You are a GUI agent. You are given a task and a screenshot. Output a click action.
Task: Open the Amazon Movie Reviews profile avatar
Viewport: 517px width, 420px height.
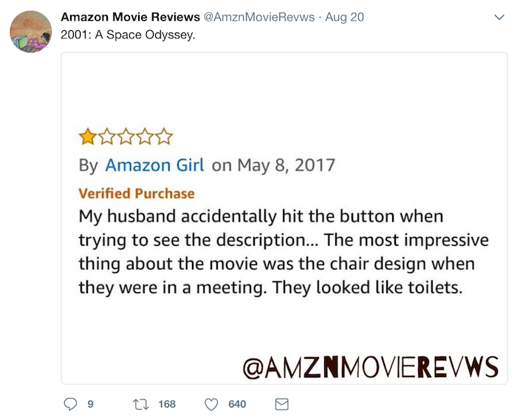tap(31, 32)
